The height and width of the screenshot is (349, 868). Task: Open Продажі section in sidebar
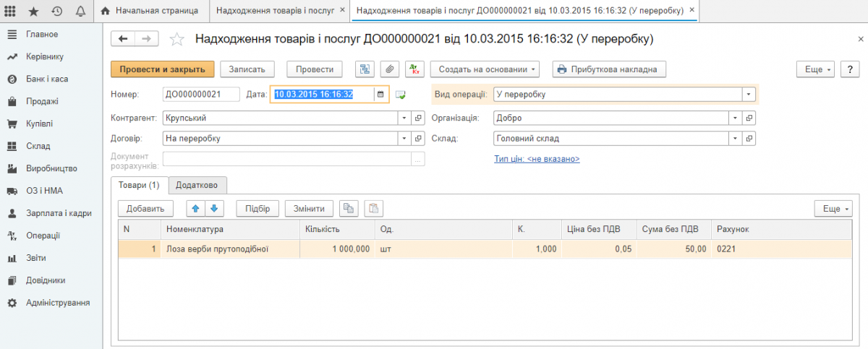(42, 101)
